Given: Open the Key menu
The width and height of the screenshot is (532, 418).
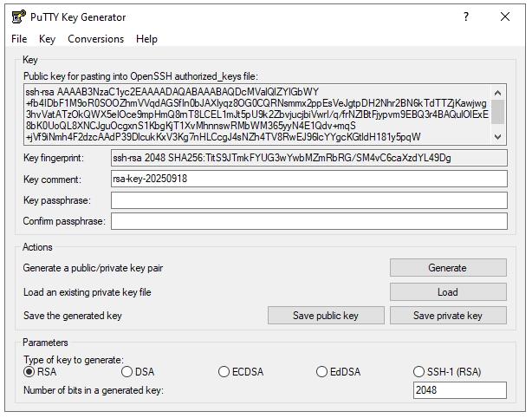Looking at the screenshot, I should 47,39.
